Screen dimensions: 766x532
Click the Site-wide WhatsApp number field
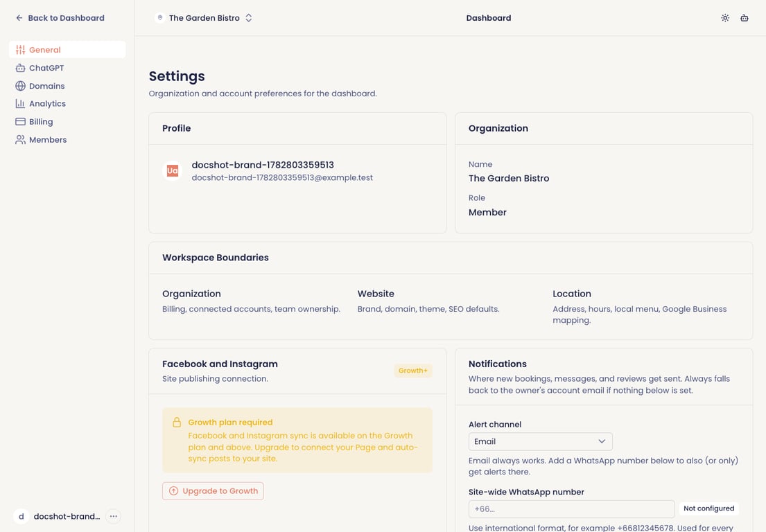click(572, 509)
